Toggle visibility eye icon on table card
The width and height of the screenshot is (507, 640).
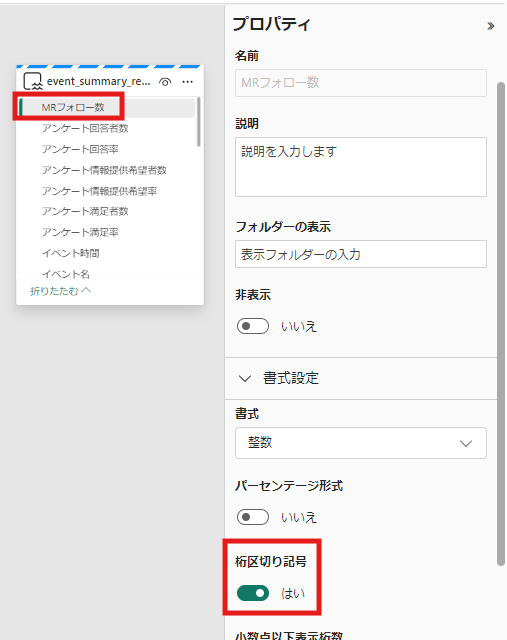click(165, 82)
